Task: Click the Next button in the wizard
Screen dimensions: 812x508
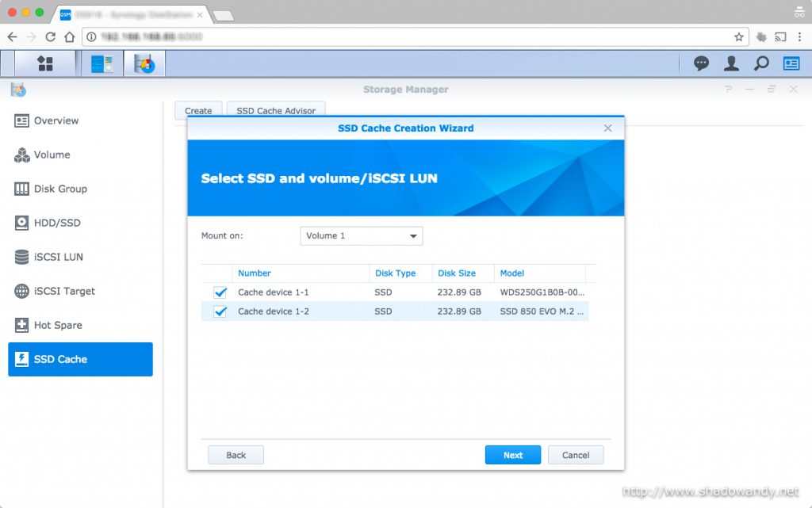Action: 512,455
